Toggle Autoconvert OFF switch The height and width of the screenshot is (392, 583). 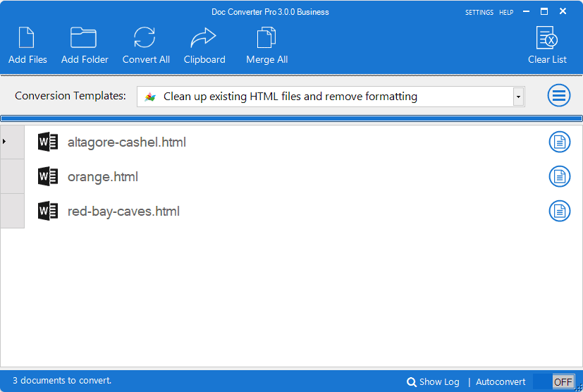[x=553, y=381]
